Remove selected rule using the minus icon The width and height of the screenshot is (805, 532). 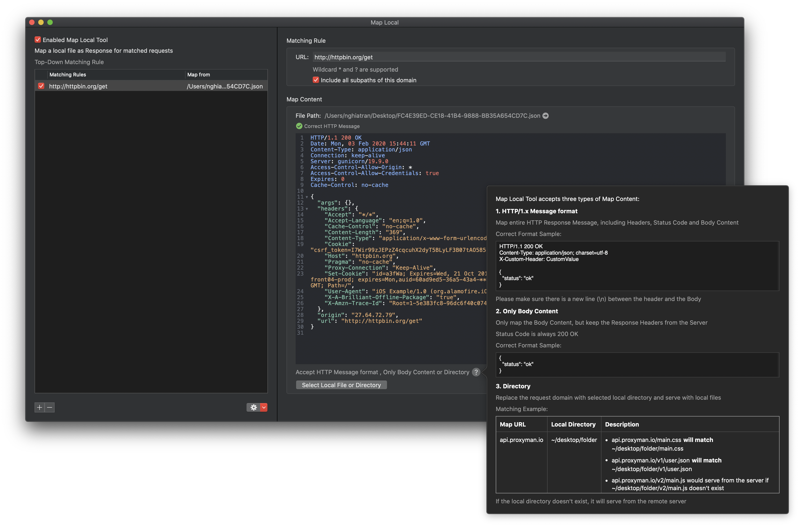49,407
